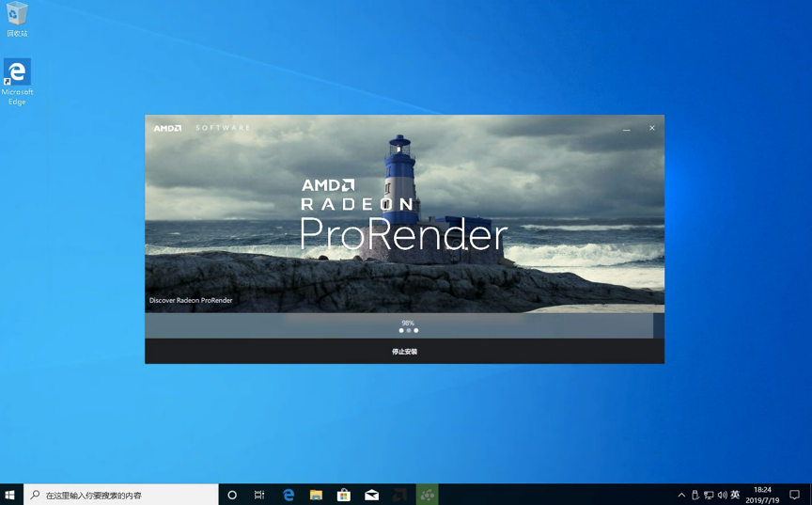Screen dimensions: 812x505
Task: Open the clock showing 18:24
Action: pyautogui.click(x=762, y=495)
